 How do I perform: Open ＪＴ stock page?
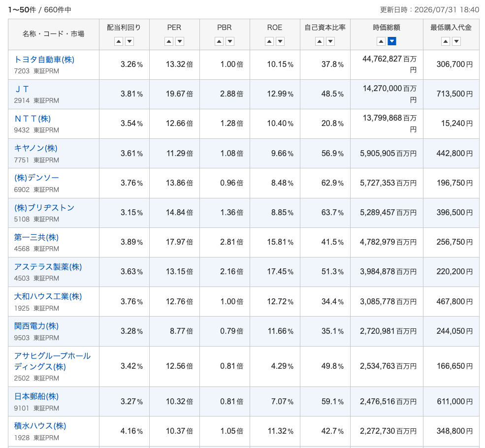[22, 89]
